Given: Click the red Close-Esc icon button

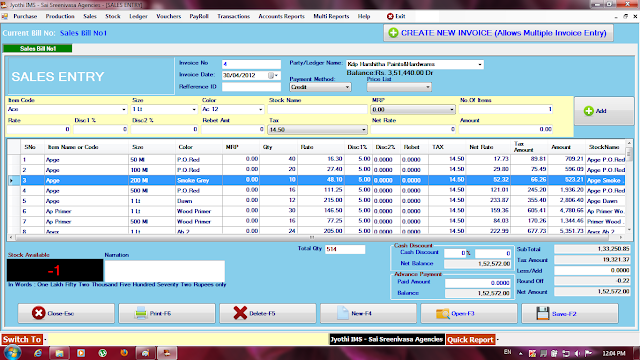Looking at the screenshot, I should pos(39,313).
